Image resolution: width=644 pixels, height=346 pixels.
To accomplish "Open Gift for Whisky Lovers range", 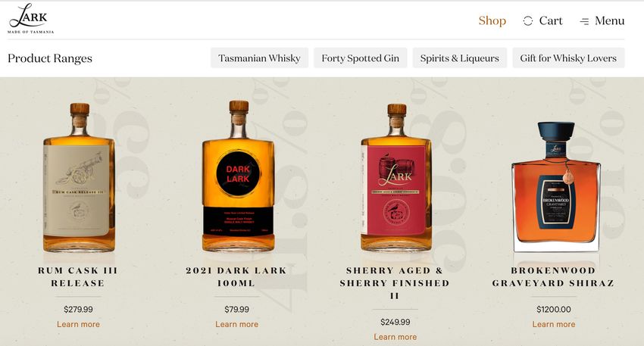I will [x=568, y=58].
